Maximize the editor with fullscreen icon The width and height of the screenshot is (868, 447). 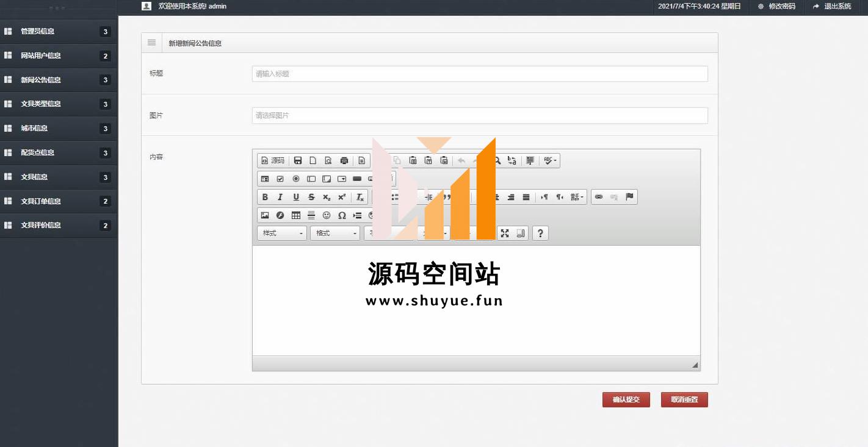(505, 233)
